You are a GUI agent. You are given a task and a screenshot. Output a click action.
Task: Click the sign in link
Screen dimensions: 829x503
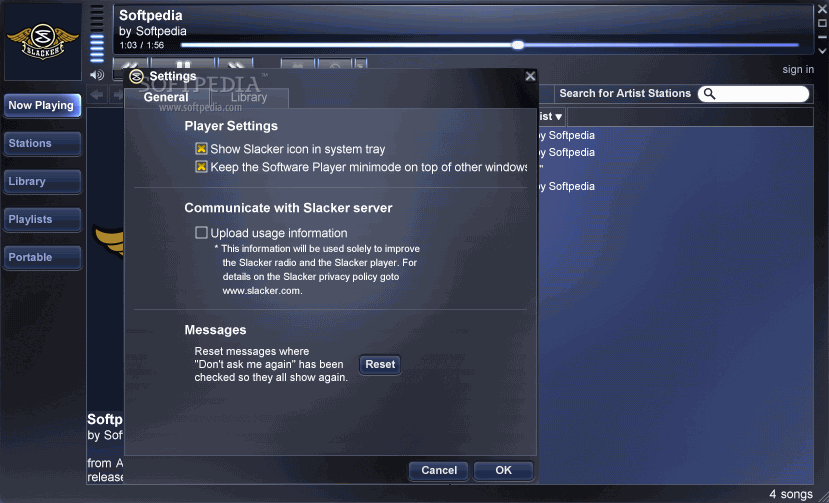pyautogui.click(x=798, y=69)
